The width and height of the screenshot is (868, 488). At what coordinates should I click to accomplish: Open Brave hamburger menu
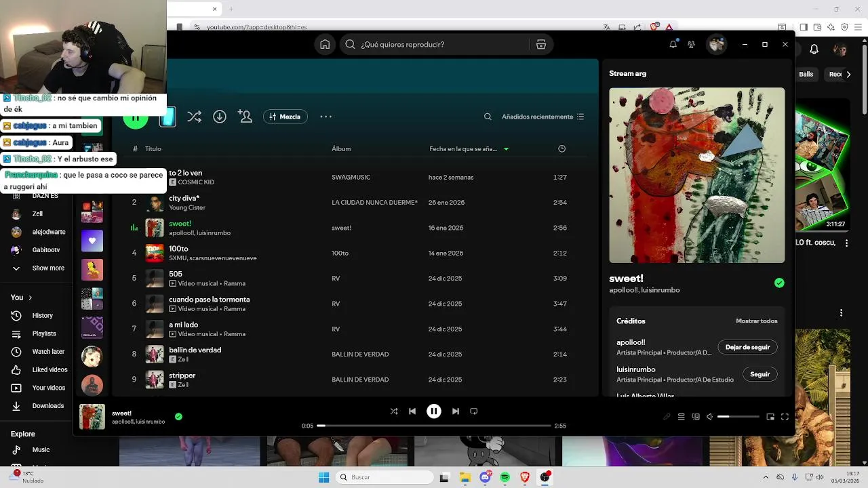click(858, 27)
